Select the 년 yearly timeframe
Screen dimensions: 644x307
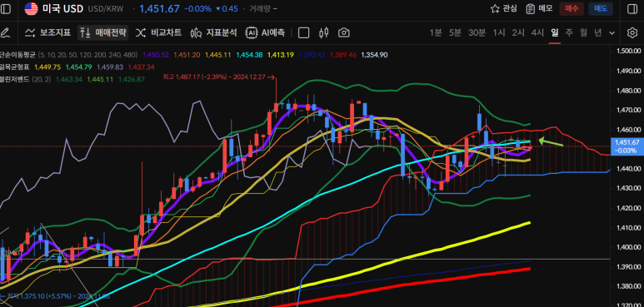(x=597, y=32)
